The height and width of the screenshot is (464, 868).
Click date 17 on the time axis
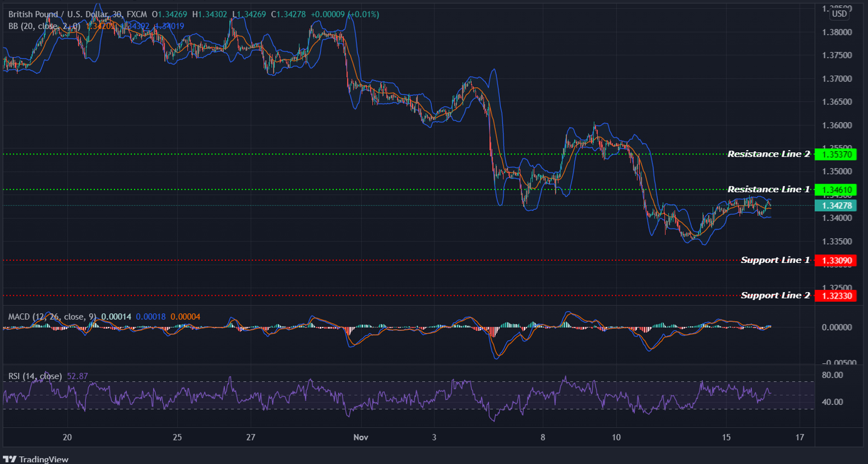point(800,437)
